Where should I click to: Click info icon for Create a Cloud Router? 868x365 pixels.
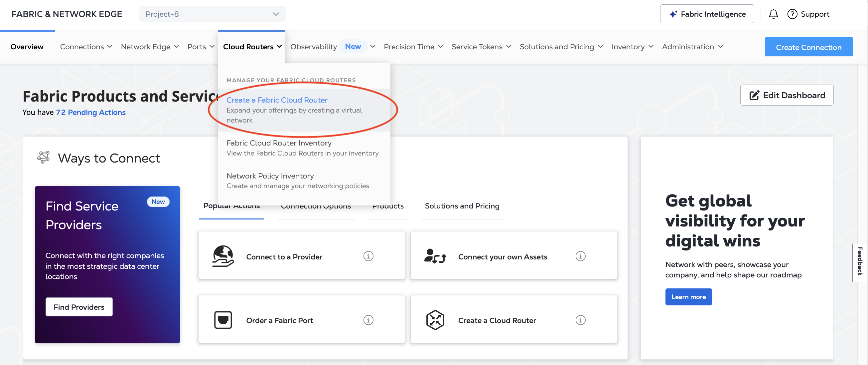[580, 320]
